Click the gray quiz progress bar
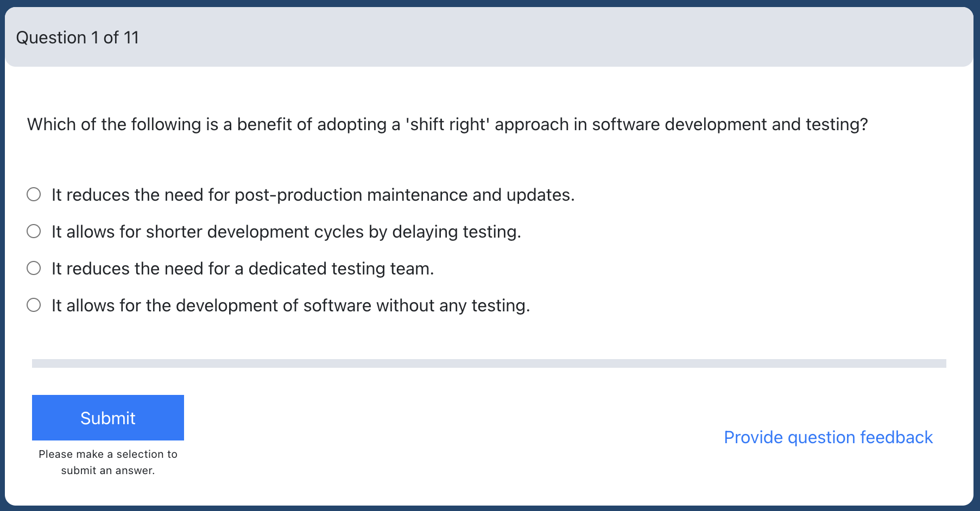The width and height of the screenshot is (980, 511). tap(489, 363)
